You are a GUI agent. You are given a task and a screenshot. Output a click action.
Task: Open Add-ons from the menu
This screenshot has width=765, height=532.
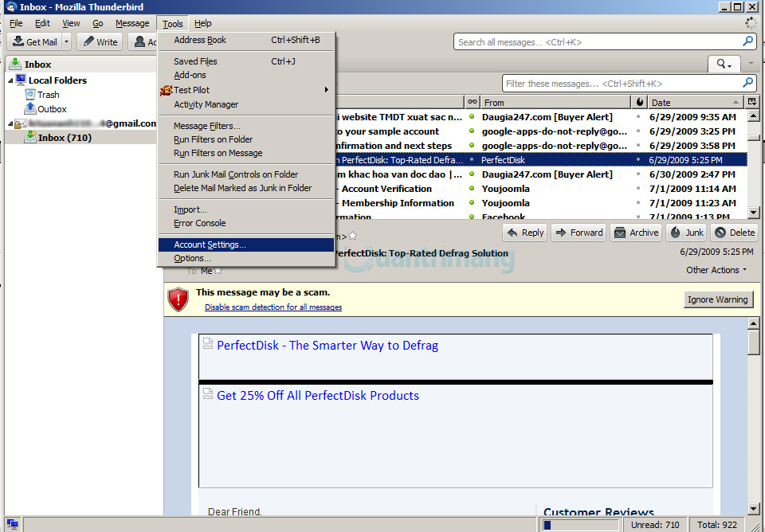[246, 75]
